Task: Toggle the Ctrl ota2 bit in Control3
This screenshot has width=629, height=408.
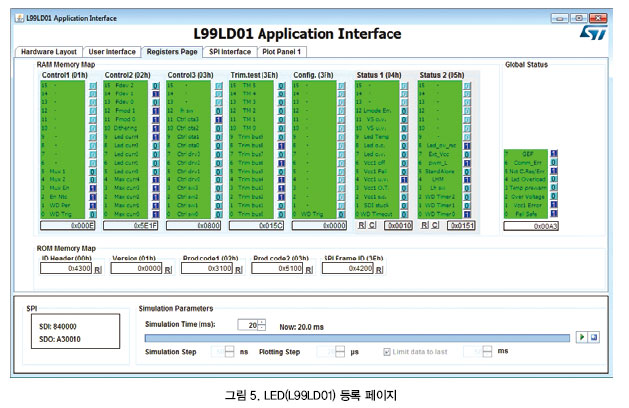Action: pos(219,128)
